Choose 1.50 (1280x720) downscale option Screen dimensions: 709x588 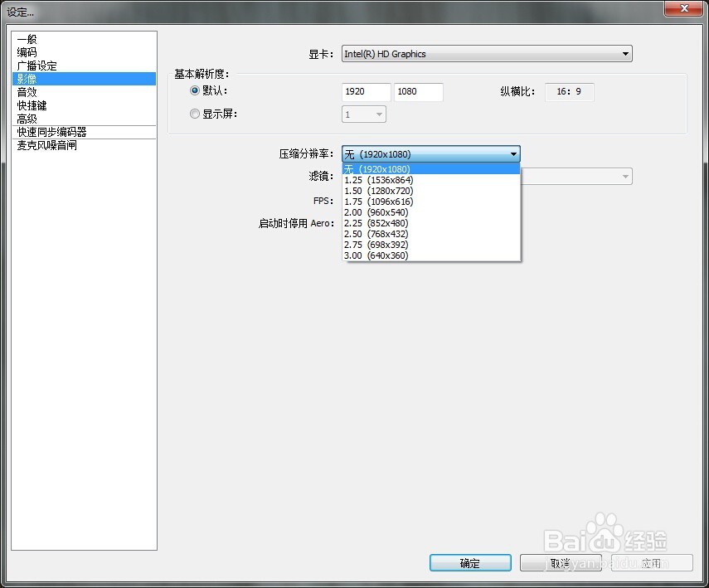pyautogui.click(x=431, y=191)
